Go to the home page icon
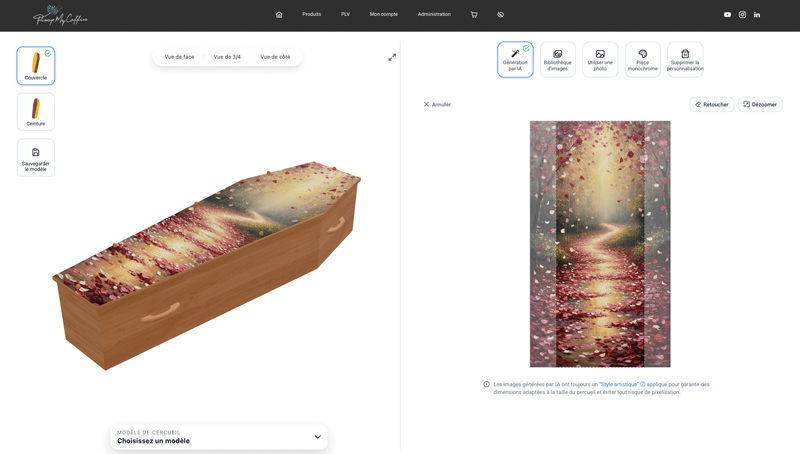 (x=279, y=15)
